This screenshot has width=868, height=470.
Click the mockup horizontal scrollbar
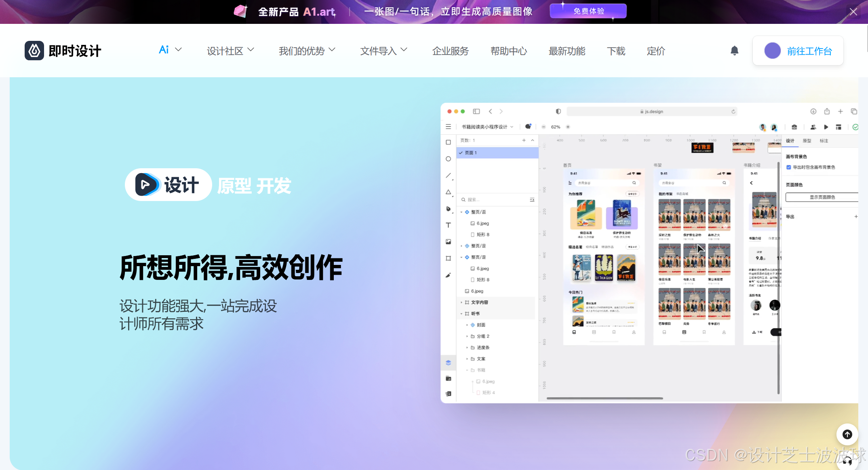point(605,398)
